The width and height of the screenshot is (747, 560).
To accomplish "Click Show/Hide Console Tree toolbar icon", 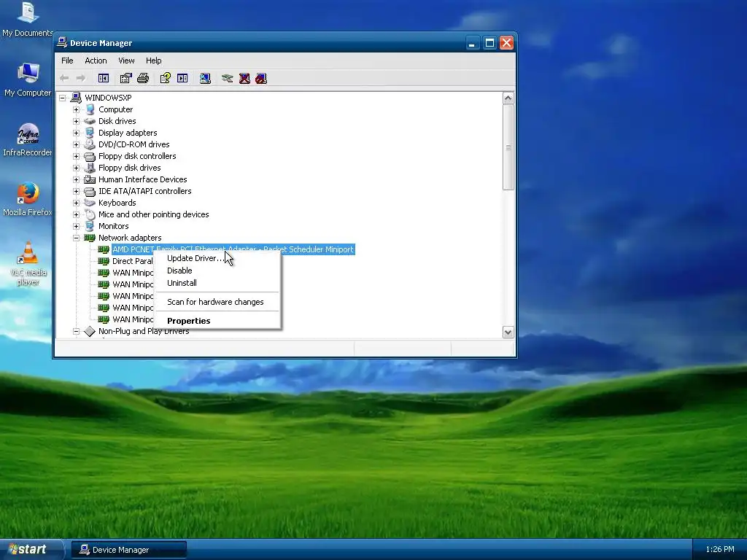I will pos(104,78).
